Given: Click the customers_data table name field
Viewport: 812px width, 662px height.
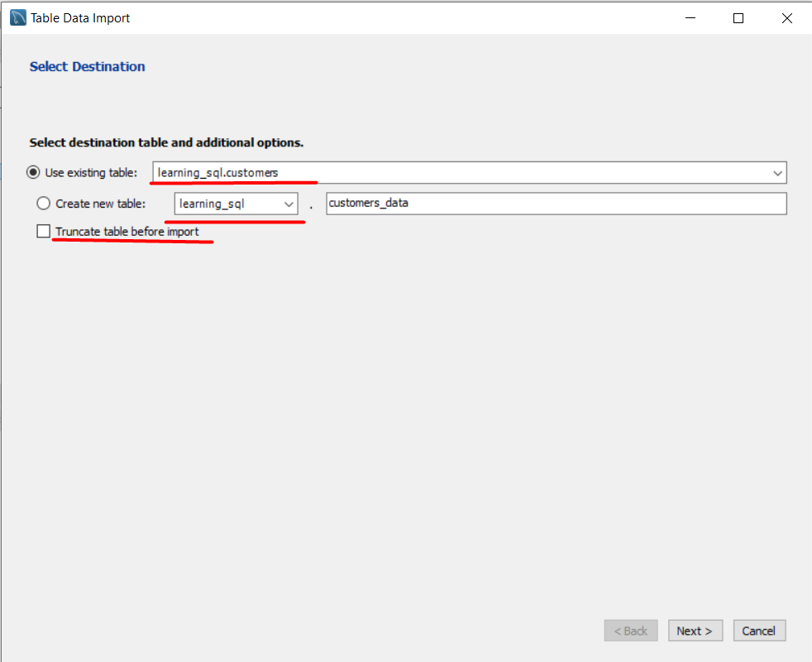Looking at the screenshot, I should click(x=556, y=204).
